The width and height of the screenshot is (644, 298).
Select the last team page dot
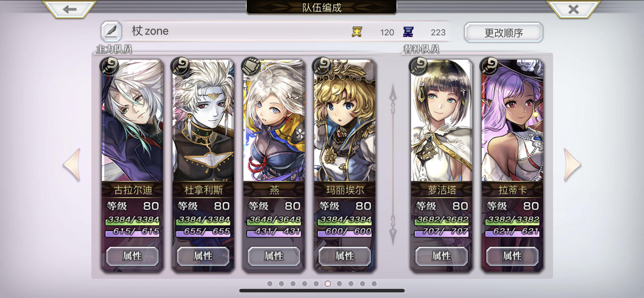click(x=374, y=284)
